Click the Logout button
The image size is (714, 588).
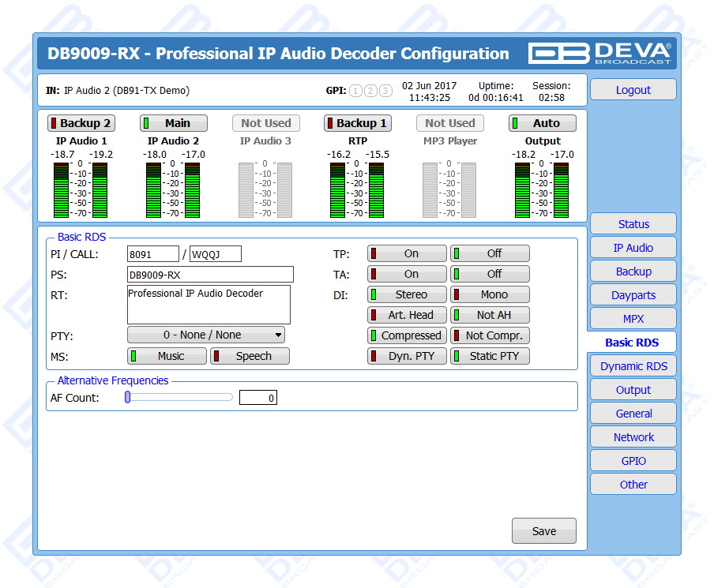click(633, 90)
